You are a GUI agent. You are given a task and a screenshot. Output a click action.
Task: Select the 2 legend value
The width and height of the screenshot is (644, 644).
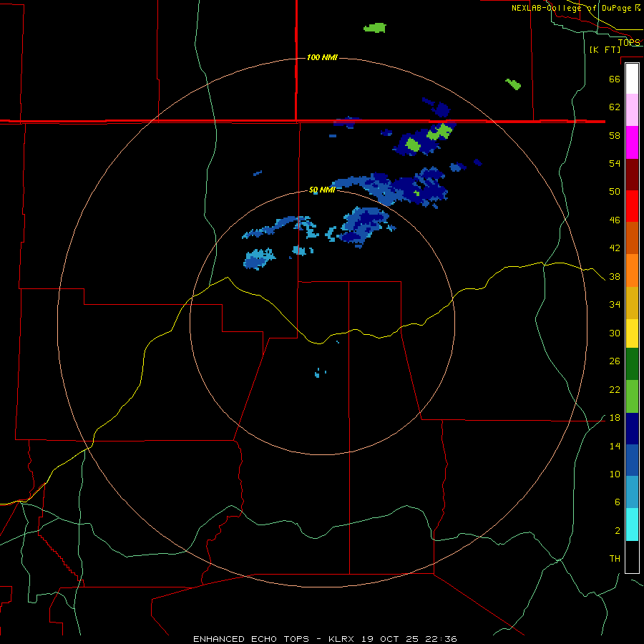click(618, 531)
